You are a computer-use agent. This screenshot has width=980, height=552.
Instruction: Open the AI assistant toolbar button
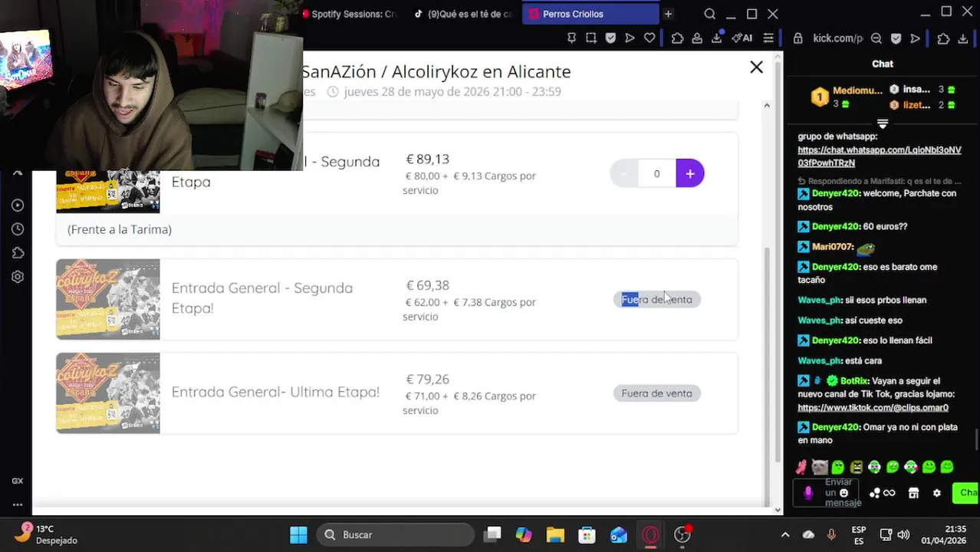click(742, 38)
